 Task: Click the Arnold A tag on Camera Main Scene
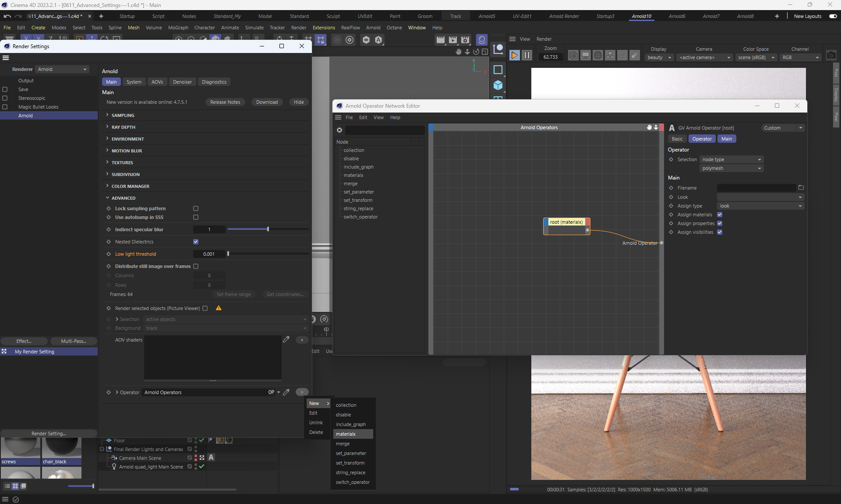point(211,458)
